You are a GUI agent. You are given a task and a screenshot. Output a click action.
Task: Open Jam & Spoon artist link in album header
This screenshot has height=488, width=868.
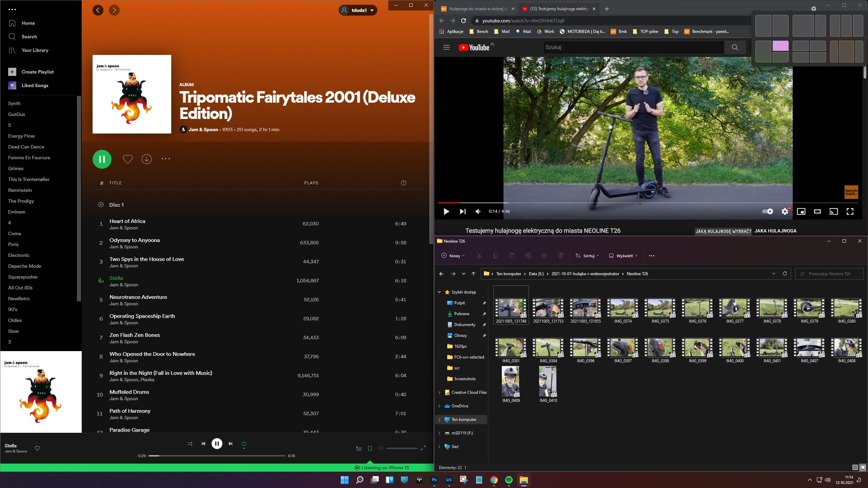click(203, 129)
